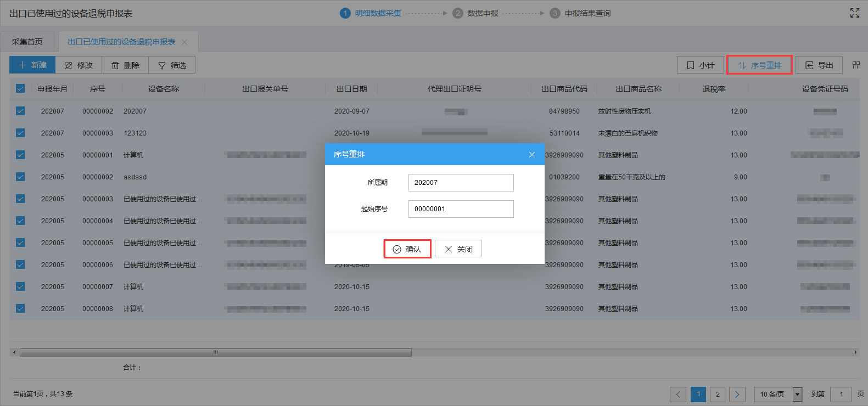This screenshot has width=868, height=406.
Task: Go to step 3 申报结果查询
Action: point(580,13)
